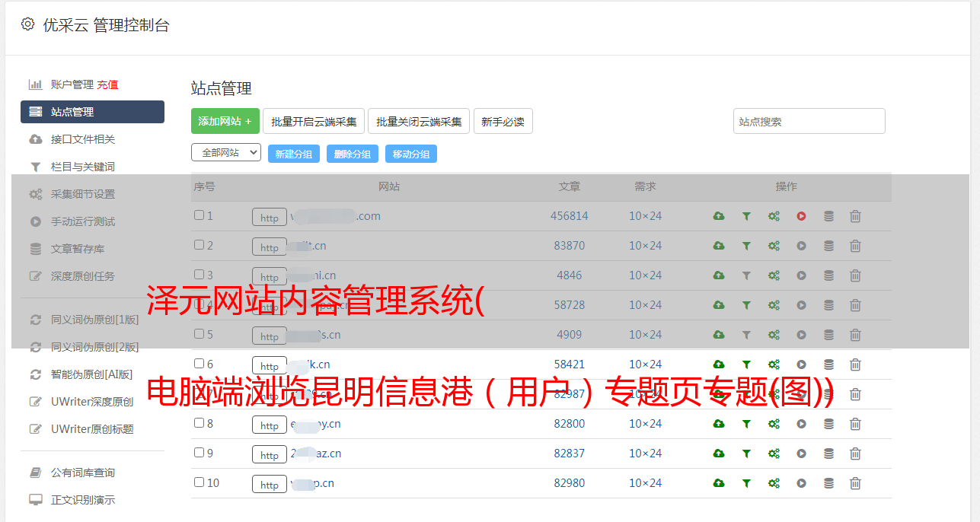The image size is (980, 522).
Task: Check the checkbox for row 5
Action: 199,334
